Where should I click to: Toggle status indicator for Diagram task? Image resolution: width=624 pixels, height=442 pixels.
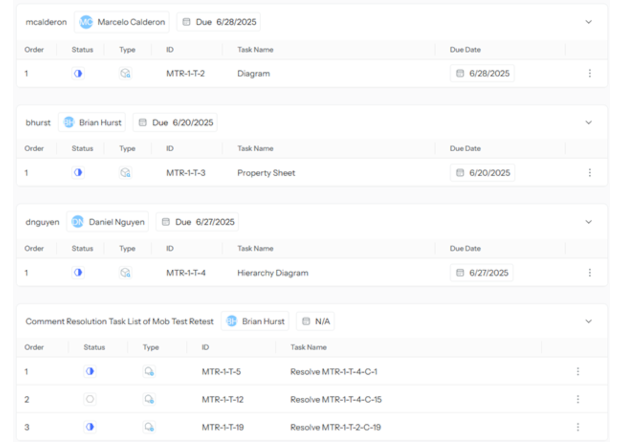coord(78,73)
